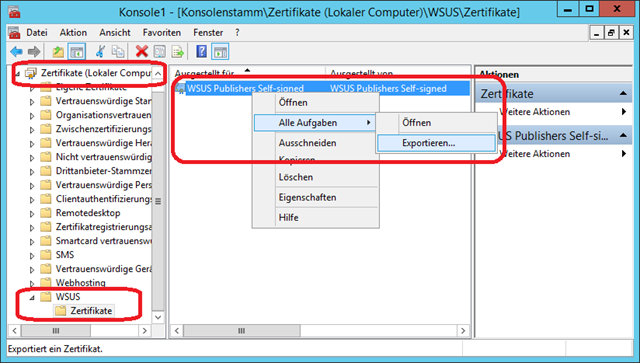Open Properties via toolbar icon
This screenshot has height=363, width=640.
click(160, 52)
